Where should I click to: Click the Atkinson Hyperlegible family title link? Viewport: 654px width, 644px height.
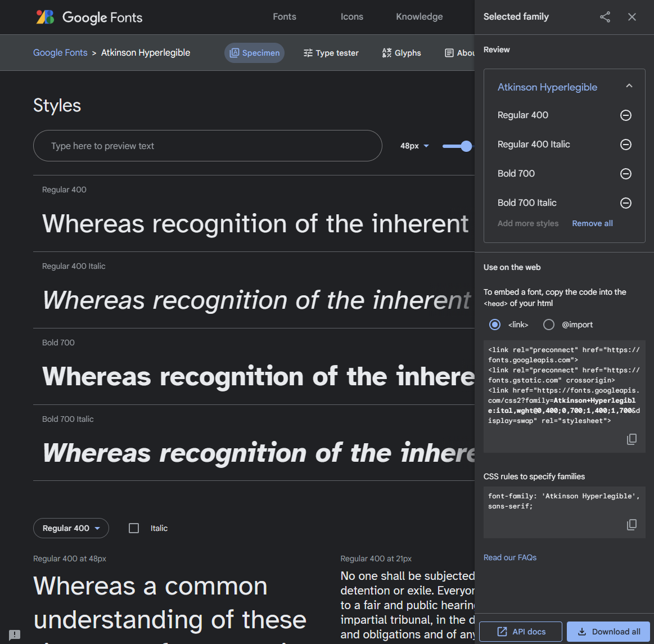point(547,87)
